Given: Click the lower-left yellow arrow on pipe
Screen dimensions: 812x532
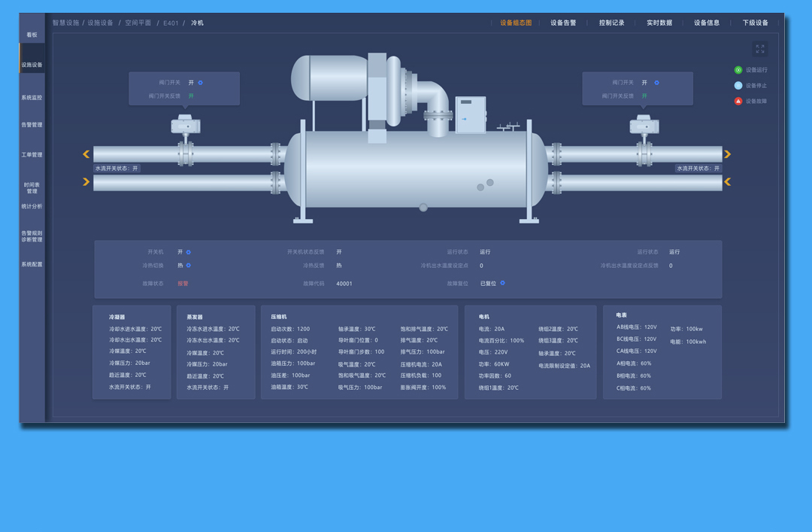Looking at the screenshot, I should click(x=86, y=182).
